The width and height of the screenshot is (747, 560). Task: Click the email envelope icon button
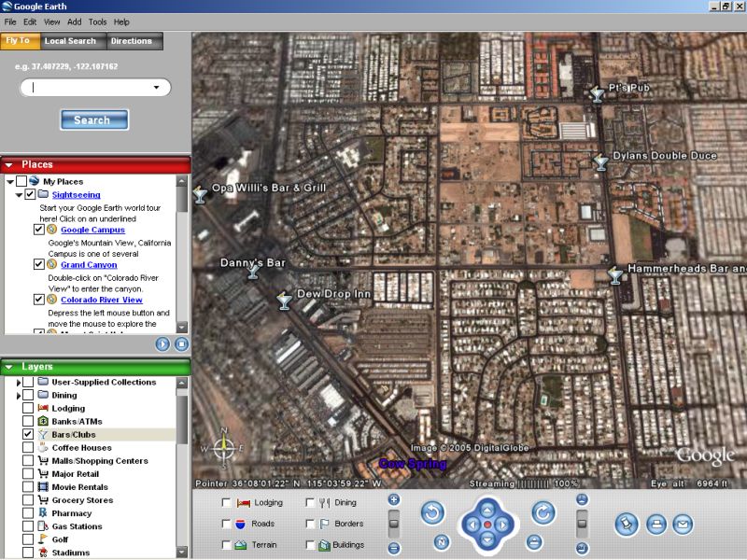tap(684, 525)
